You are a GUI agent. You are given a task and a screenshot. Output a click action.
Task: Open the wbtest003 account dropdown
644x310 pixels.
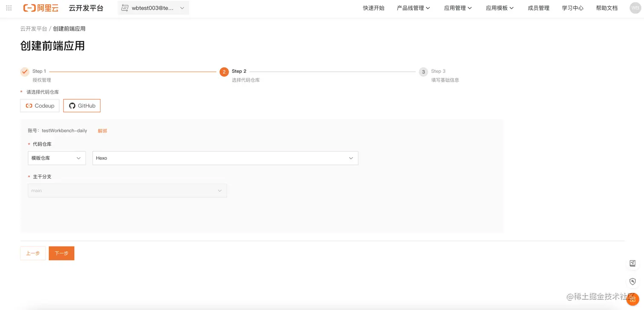tap(153, 8)
